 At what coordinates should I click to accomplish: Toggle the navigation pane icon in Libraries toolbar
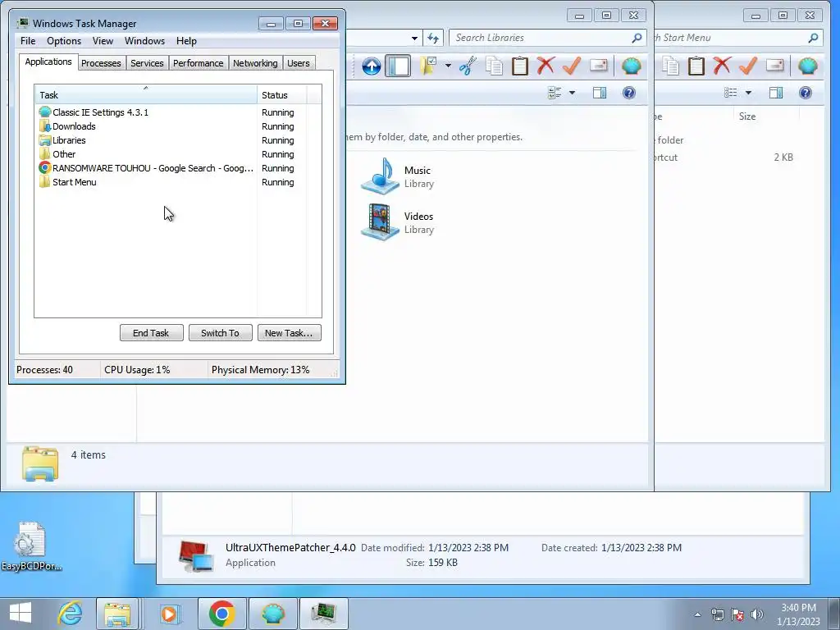tap(398, 66)
